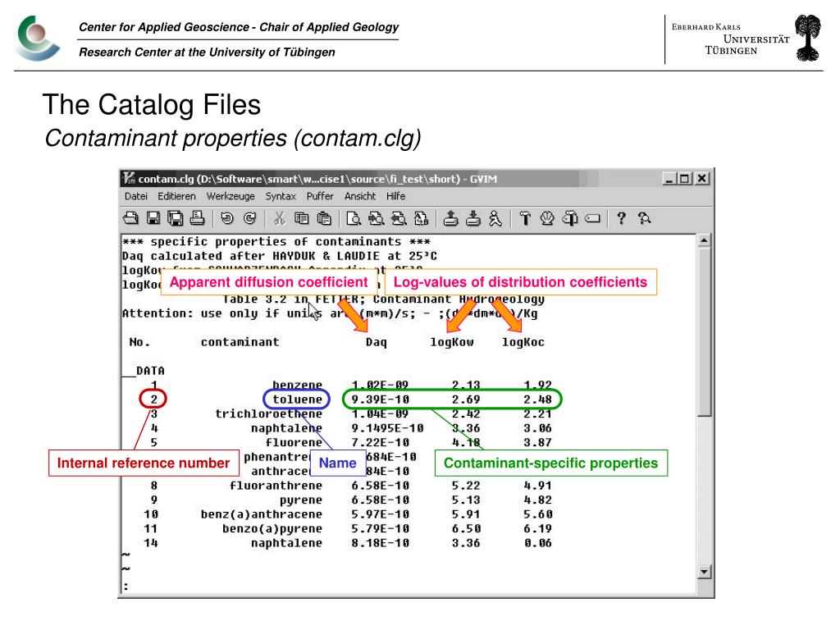This screenshot has height=630, width=840.
Task: Click the value '5.60' in benz(a)anthracene row
Action: [537, 514]
